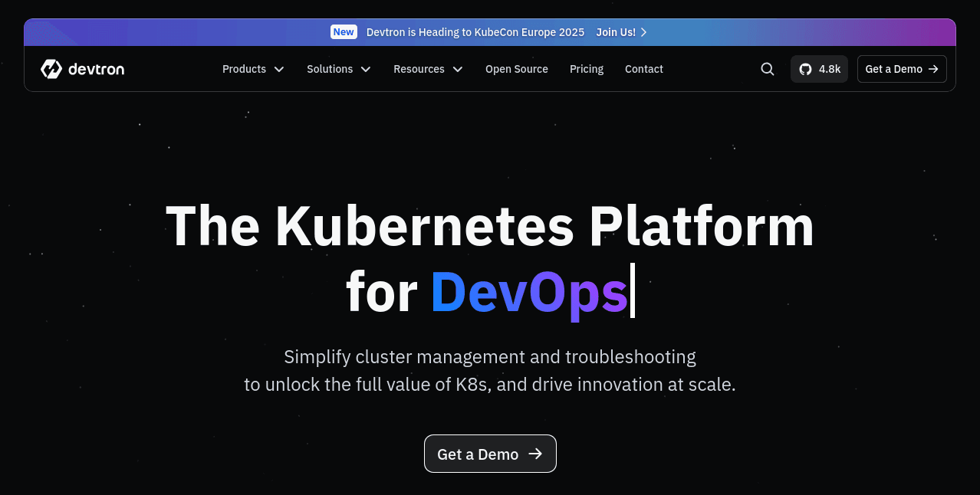Image resolution: width=980 pixels, height=495 pixels.
Task: Open the search magnifier icon
Action: [768, 69]
